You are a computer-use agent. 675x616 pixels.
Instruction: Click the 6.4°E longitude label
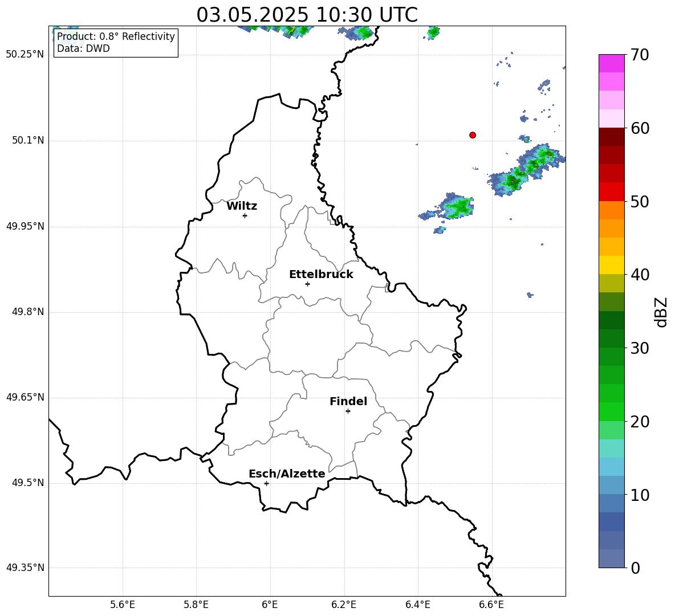point(417,605)
